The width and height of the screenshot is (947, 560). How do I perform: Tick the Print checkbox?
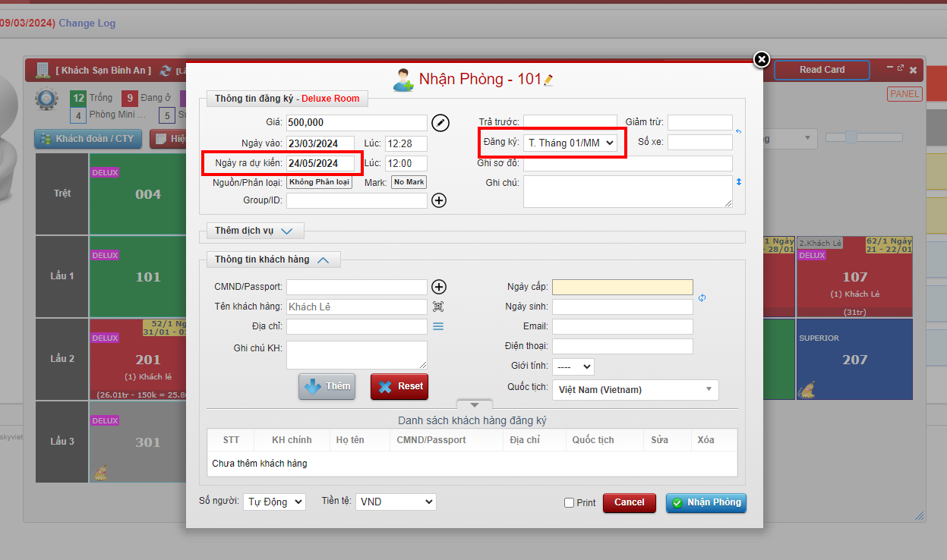click(x=570, y=502)
